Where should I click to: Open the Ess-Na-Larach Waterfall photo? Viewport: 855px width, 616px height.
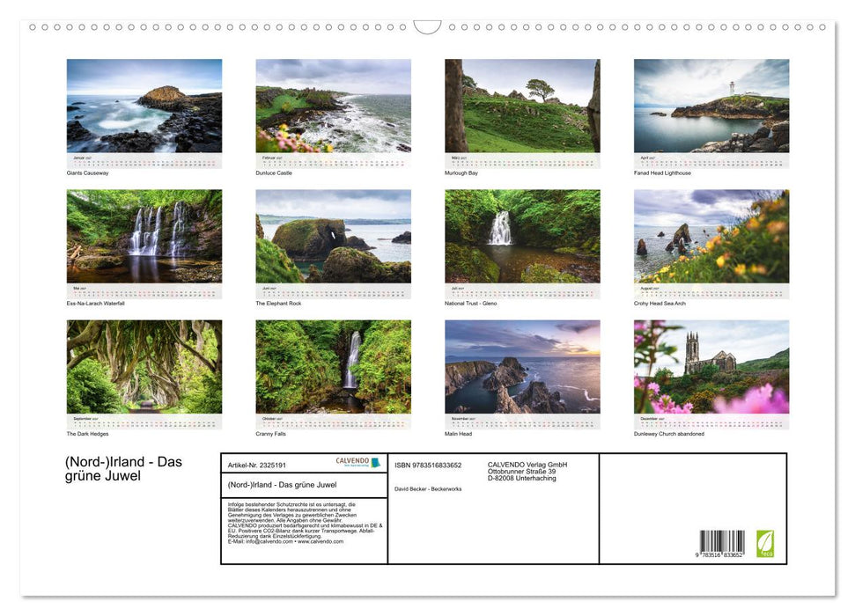pos(144,236)
